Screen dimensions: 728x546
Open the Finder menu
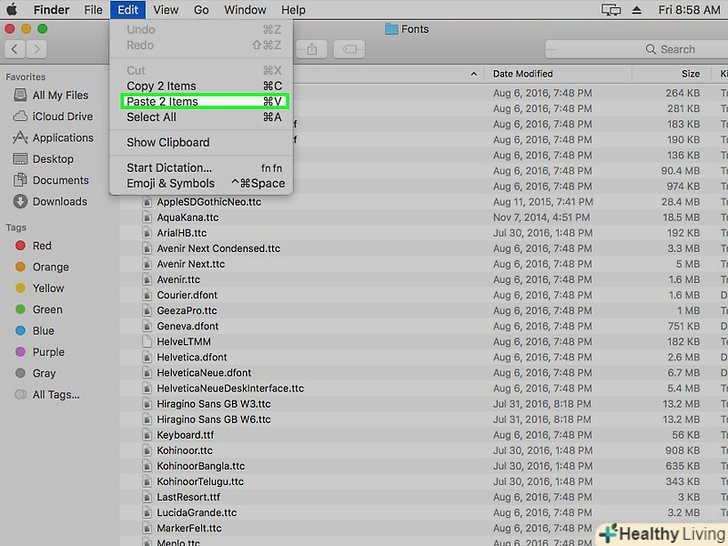(51, 10)
